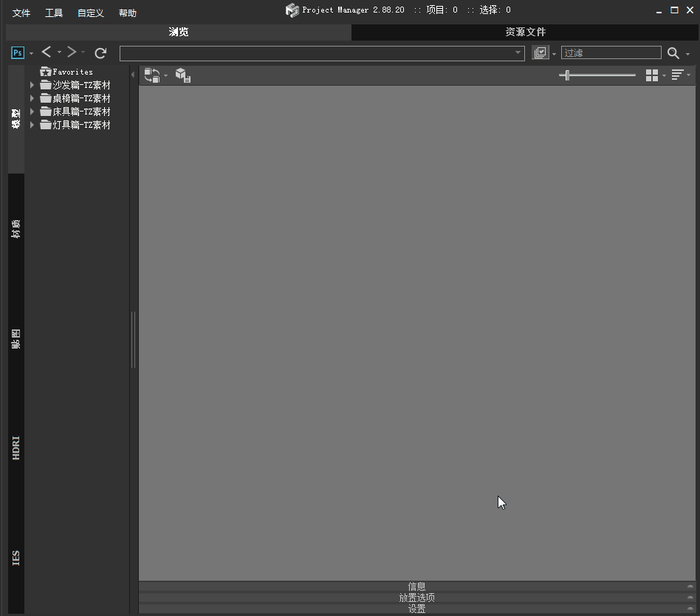This screenshot has height=616, width=700.
Task: Select the 桌椅篇-TZ素材 tree item
Action: [81, 98]
